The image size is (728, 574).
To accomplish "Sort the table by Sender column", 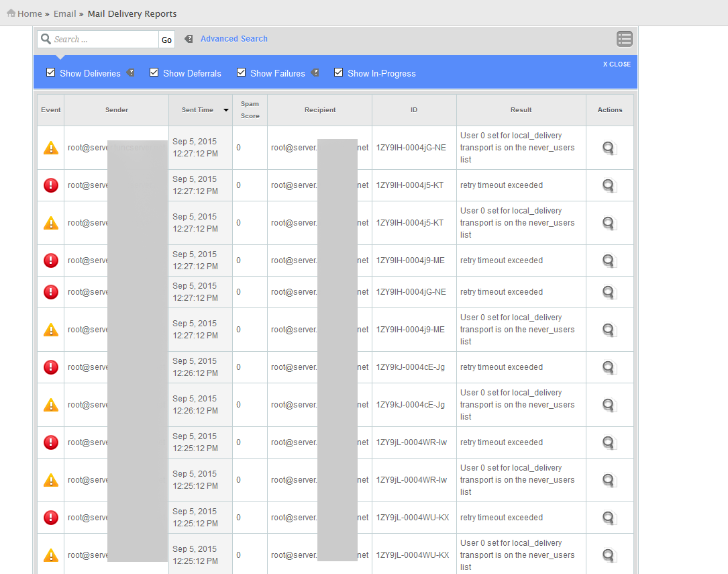I will coord(117,110).
